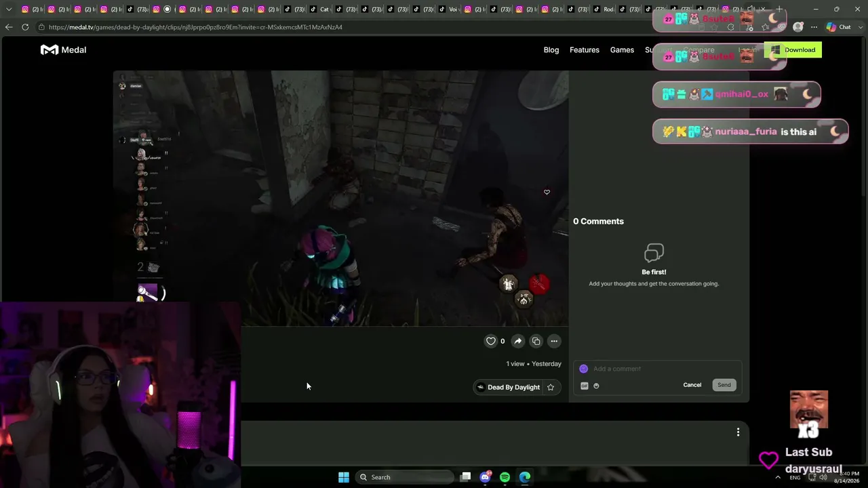The image size is (868, 488).
Task: Open Discord from the taskbar
Action: (485, 477)
